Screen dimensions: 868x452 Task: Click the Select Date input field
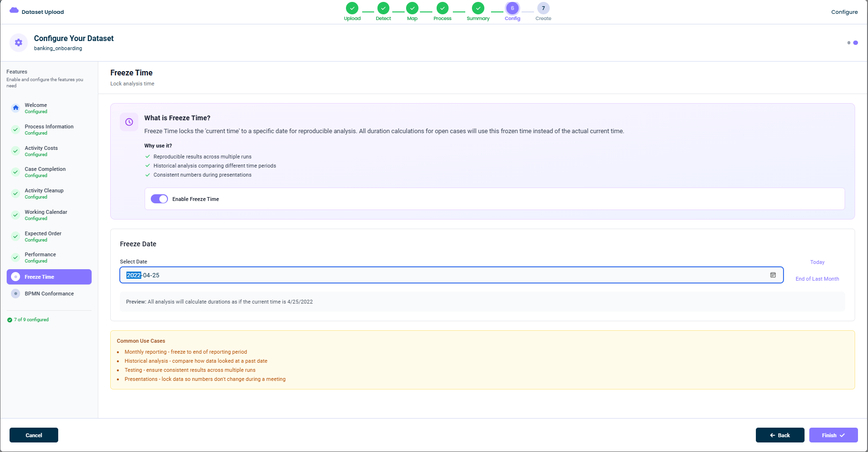[451, 275]
